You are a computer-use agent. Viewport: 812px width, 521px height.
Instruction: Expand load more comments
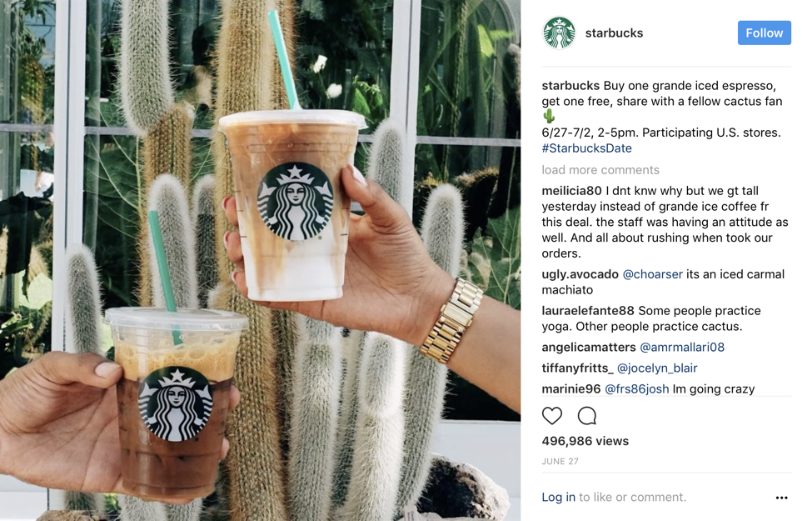[600, 170]
